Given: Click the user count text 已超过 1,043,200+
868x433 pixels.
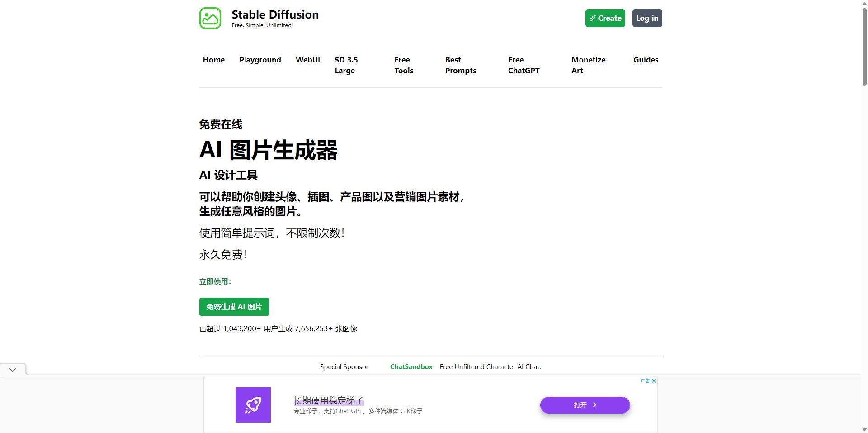Looking at the screenshot, I should tap(230, 328).
